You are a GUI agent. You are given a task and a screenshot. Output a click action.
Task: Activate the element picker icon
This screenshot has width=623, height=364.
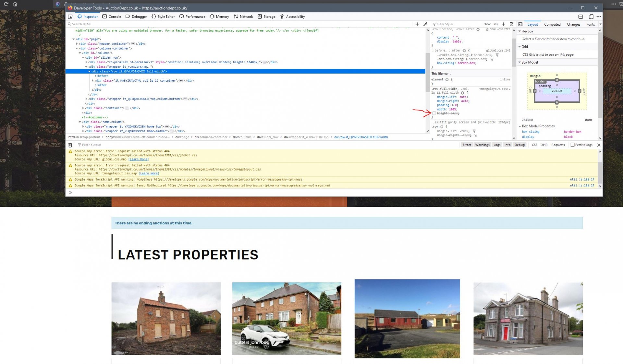70,17
